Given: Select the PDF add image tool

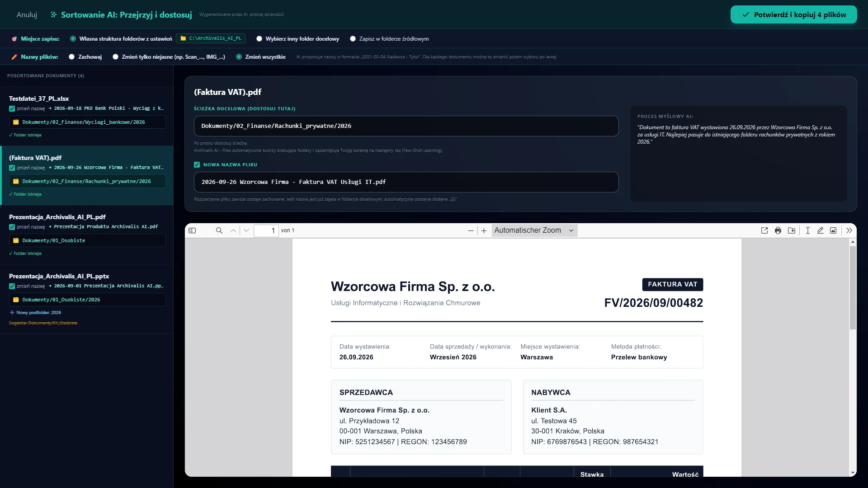Looking at the screenshot, I should (833, 230).
